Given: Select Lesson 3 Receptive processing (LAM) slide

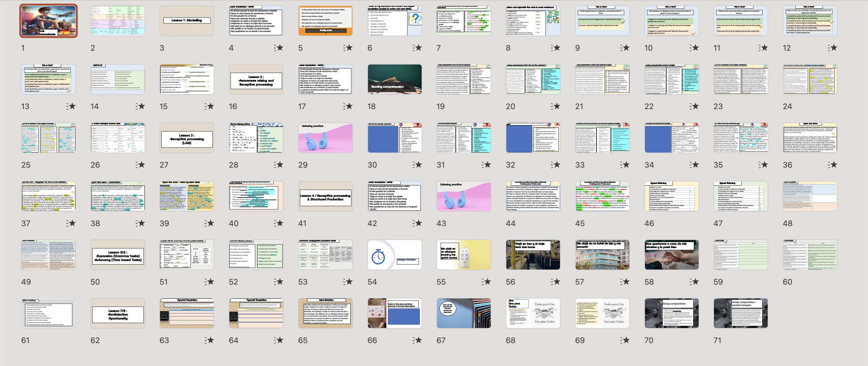Looking at the screenshot, I should pyautogui.click(x=187, y=138).
